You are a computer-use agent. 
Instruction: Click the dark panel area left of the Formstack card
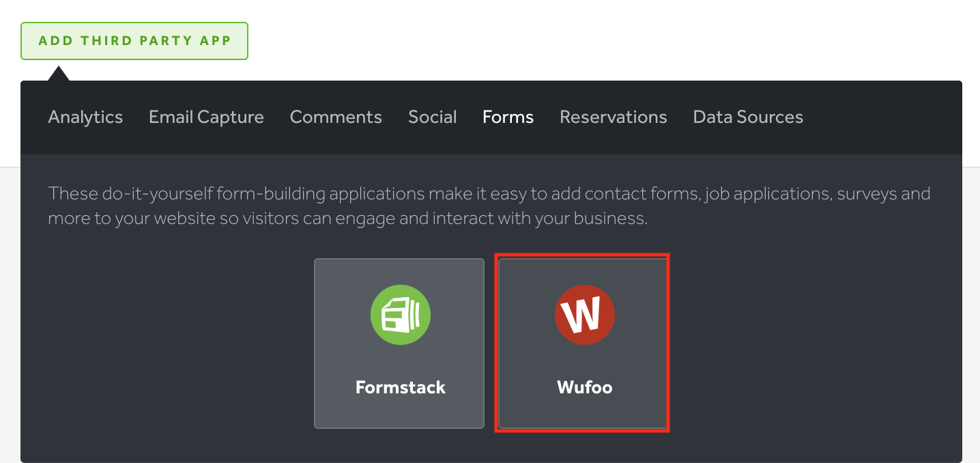[167, 343]
